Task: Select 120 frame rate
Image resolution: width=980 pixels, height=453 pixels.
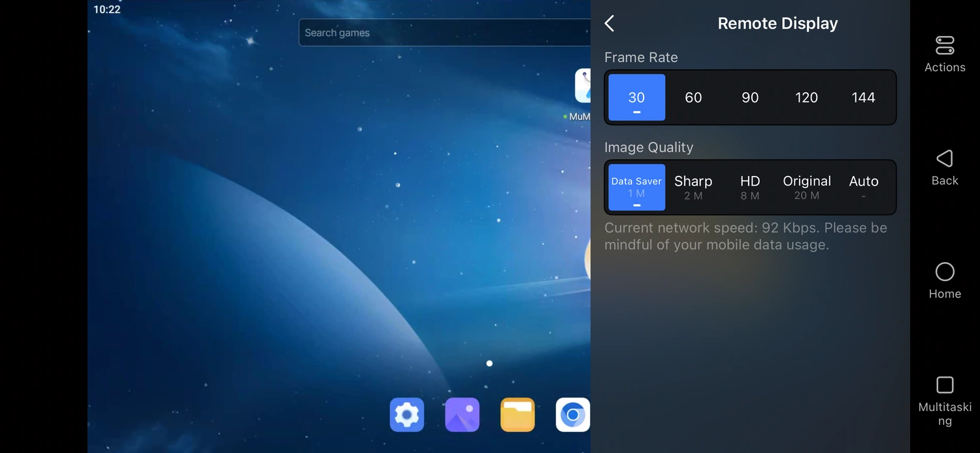Action: point(806,97)
